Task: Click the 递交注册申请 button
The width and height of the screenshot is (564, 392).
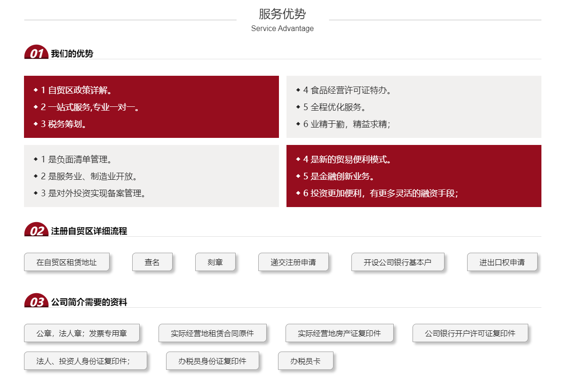Action: click(x=293, y=262)
